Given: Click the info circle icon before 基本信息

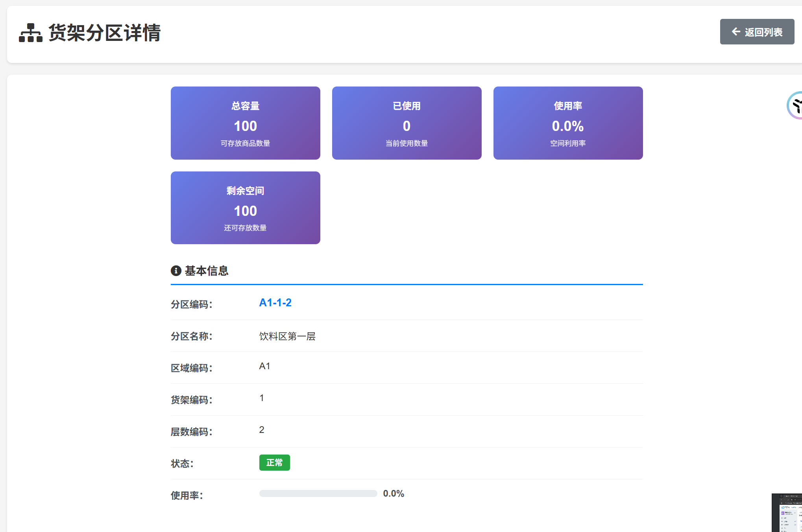Looking at the screenshot, I should coord(176,271).
